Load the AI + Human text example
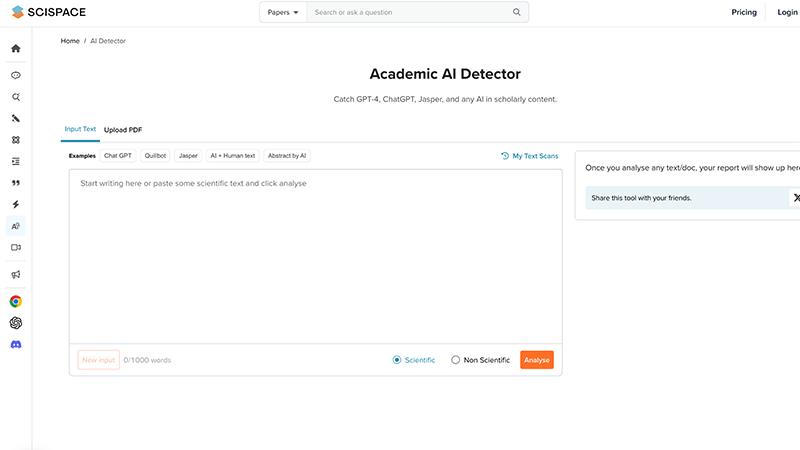Image resolution: width=800 pixels, height=450 pixels. click(x=233, y=156)
